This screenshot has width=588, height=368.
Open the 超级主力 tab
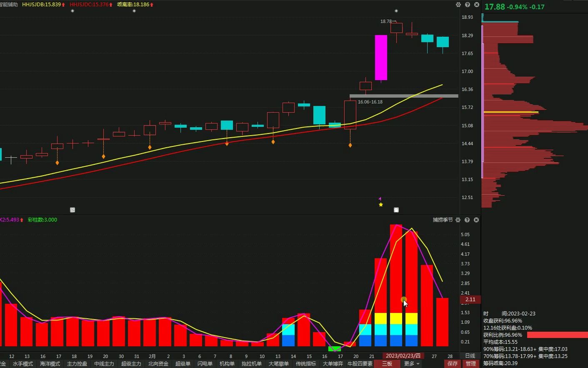click(x=131, y=364)
